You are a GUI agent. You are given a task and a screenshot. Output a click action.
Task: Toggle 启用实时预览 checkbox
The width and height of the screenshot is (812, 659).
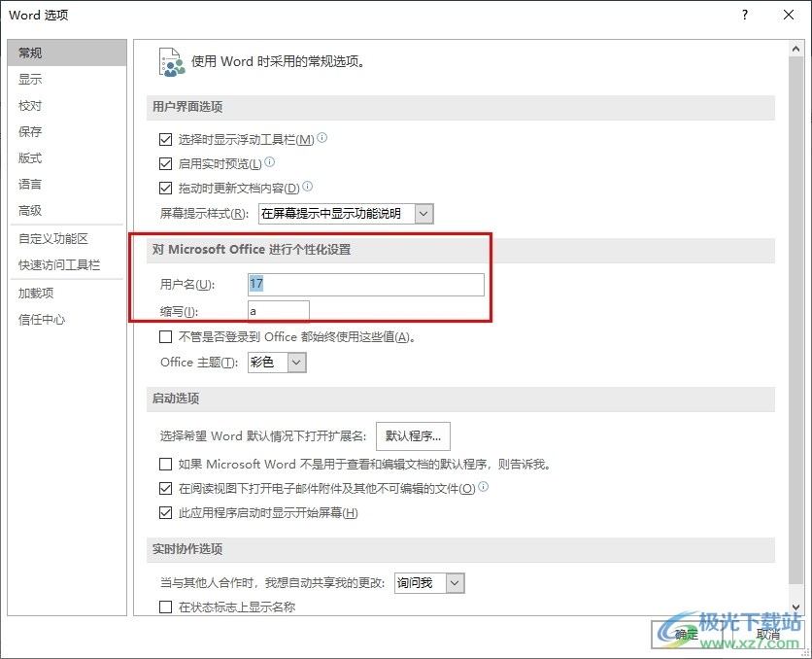tap(166, 163)
